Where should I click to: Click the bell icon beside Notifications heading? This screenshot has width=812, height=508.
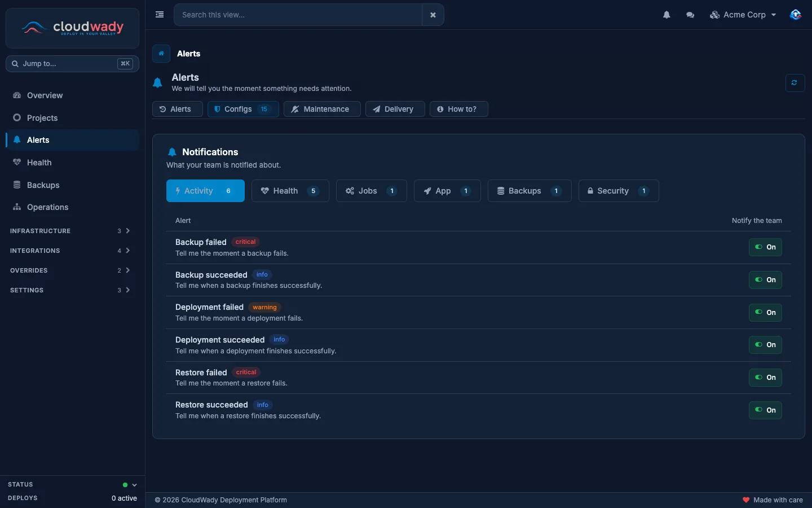tap(172, 152)
